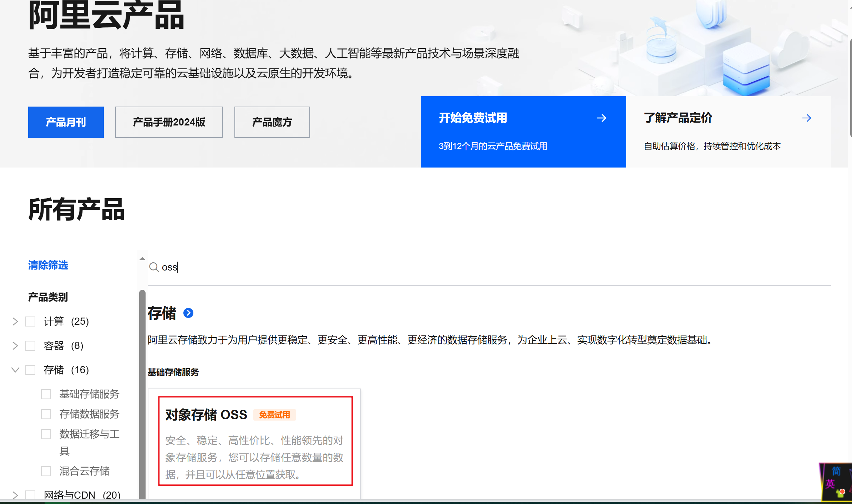The image size is (852, 504).
Task: Open the 开始免费试用 card
Action: (523, 132)
